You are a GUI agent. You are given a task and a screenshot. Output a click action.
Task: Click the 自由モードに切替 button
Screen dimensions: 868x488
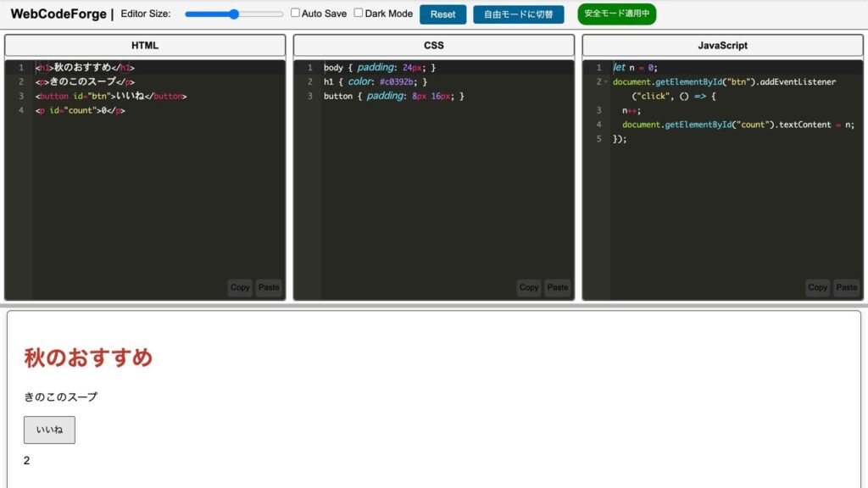tap(518, 14)
